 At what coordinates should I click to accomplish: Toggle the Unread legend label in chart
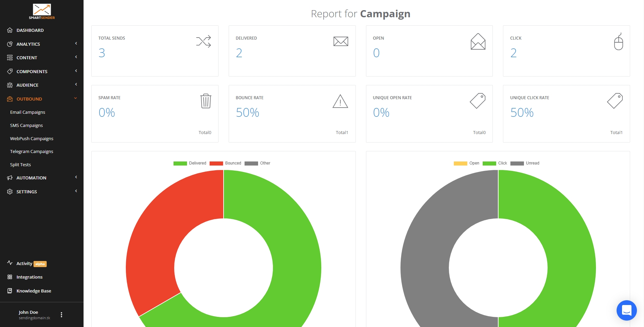(x=532, y=163)
